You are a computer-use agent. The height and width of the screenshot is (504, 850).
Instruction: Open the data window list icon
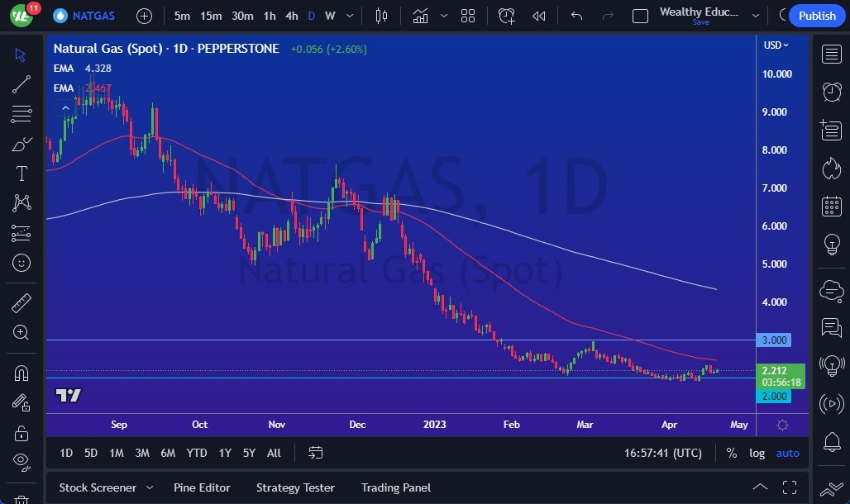click(831, 131)
